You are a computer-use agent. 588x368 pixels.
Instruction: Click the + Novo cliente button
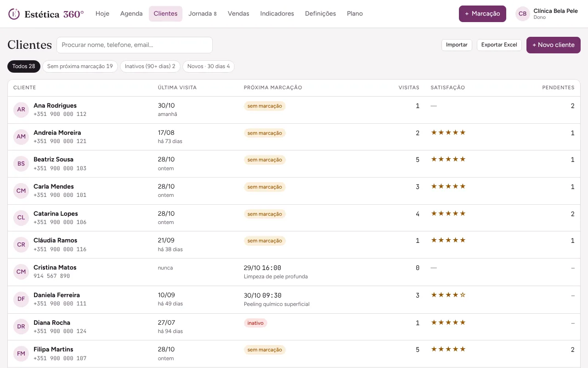point(554,45)
